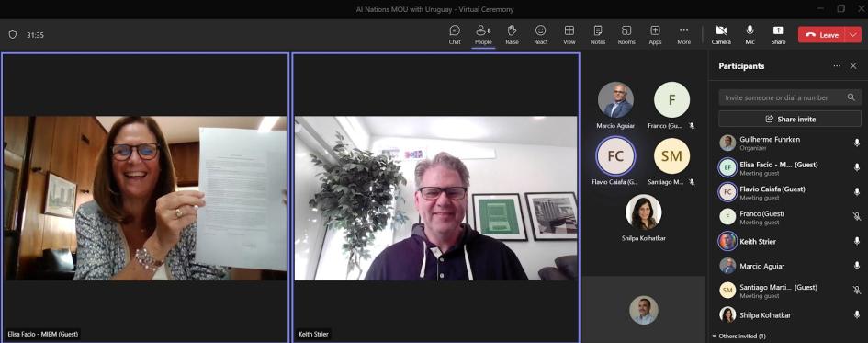
Task: Open More actions in the toolbar
Action: pos(683,35)
